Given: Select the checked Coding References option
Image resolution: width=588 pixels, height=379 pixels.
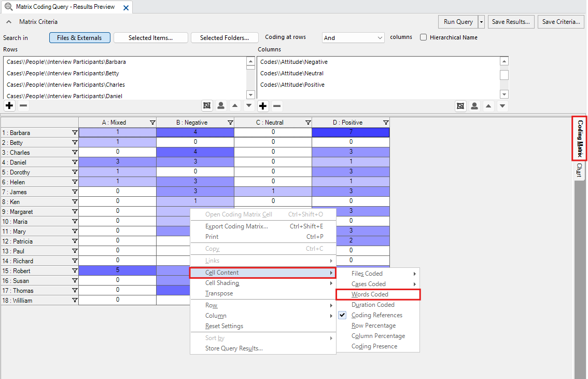Looking at the screenshot, I should click(x=376, y=315).
